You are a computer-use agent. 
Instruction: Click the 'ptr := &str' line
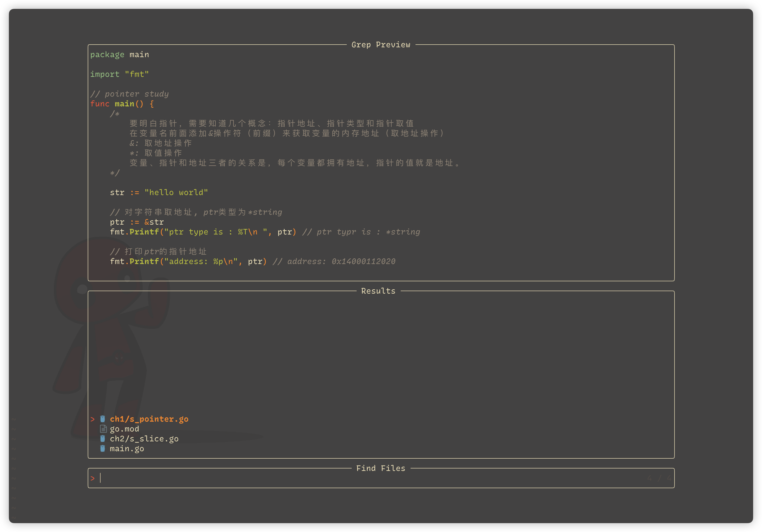click(x=137, y=222)
